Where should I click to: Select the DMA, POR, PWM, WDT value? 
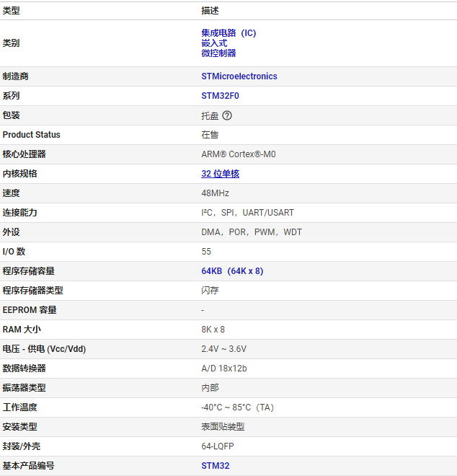[x=252, y=232]
